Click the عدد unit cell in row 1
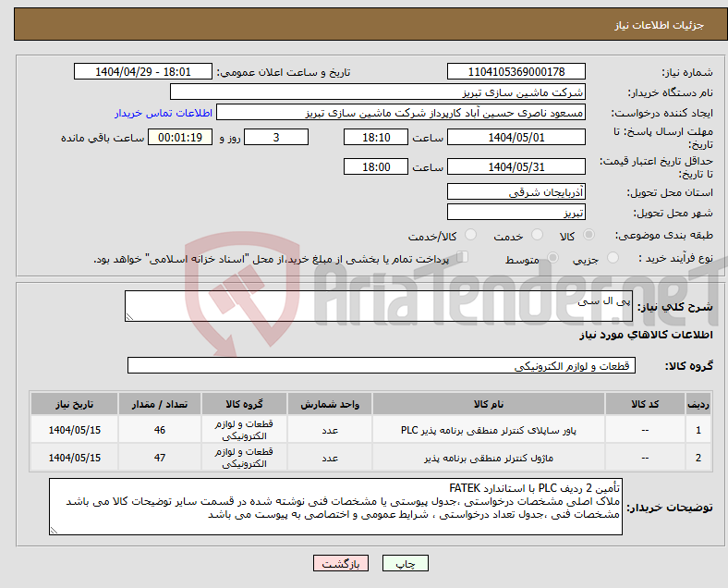 (330, 430)
